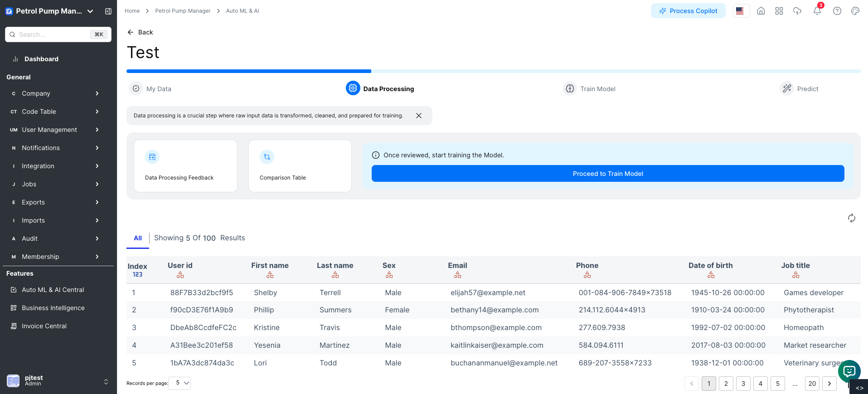
Task: Click the Process Copilot button
Action: 688,11
